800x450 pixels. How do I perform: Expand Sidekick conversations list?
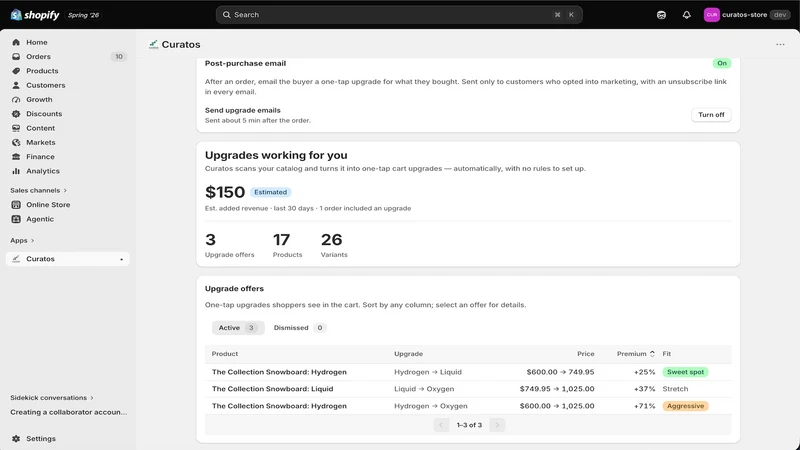click(52, 397)
